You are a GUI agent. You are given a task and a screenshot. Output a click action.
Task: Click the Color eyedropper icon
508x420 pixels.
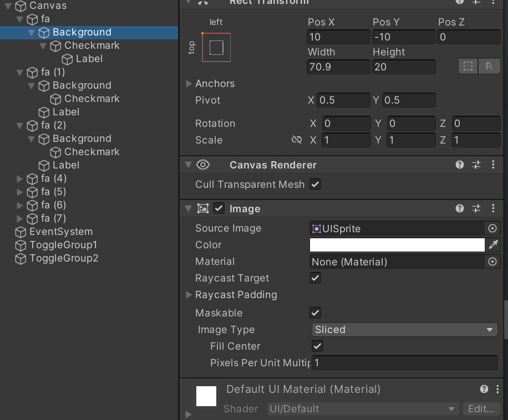click(x=493, y=244)
